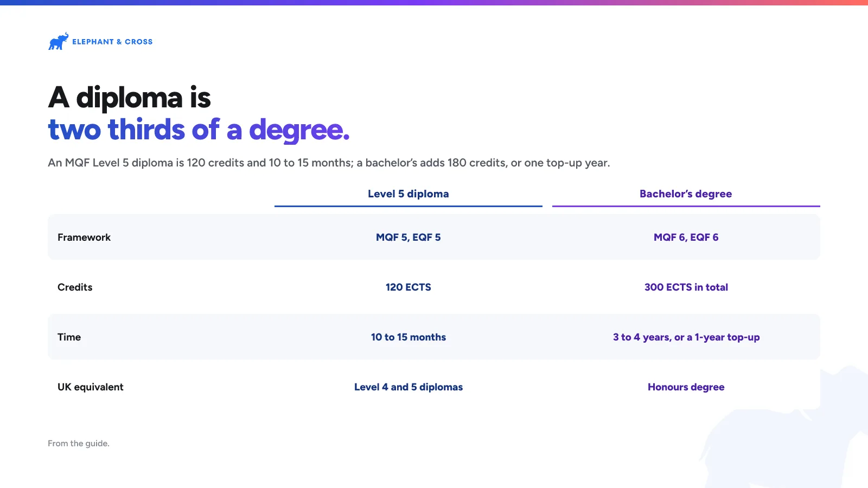Click the blue elephant logo icon

pos(59,41)
